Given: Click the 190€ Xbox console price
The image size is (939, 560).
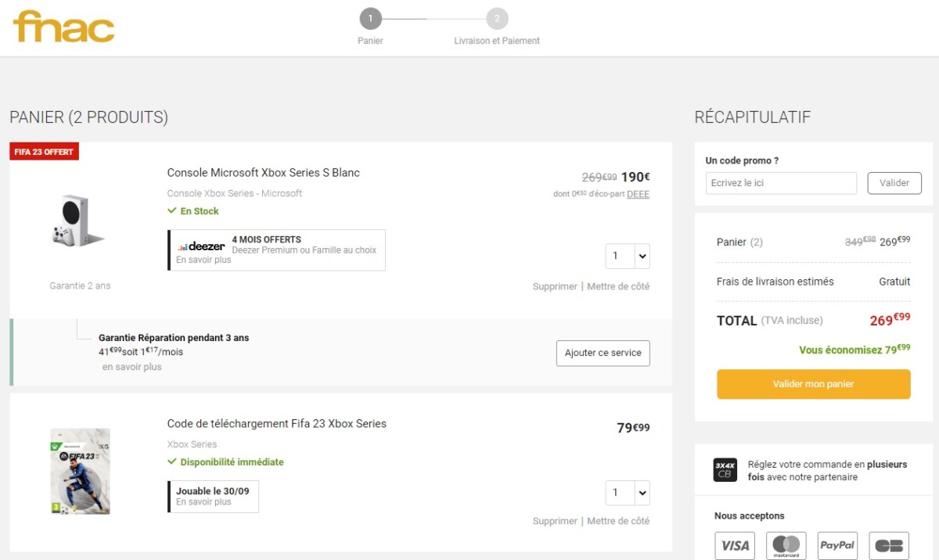Looking at the screenshot, I should [635, 177].
